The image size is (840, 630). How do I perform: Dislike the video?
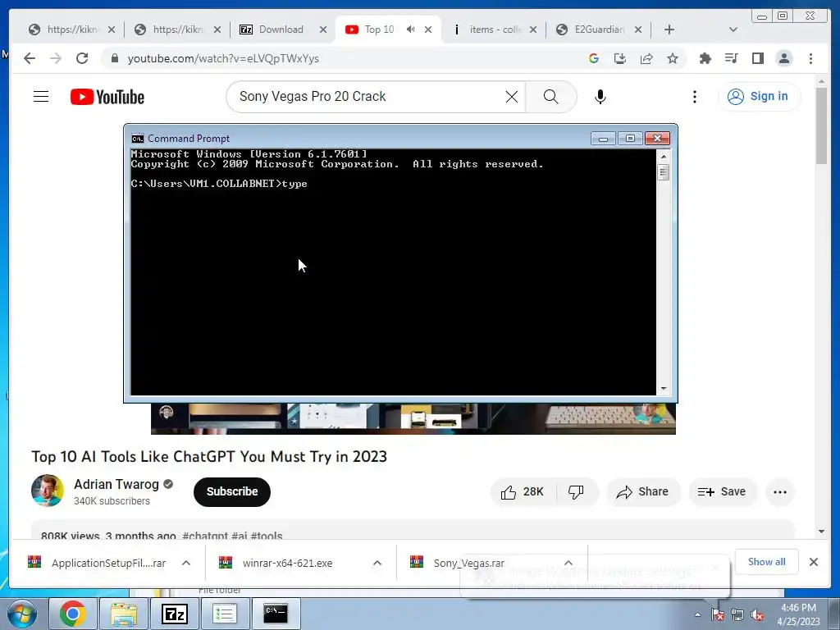577,492
